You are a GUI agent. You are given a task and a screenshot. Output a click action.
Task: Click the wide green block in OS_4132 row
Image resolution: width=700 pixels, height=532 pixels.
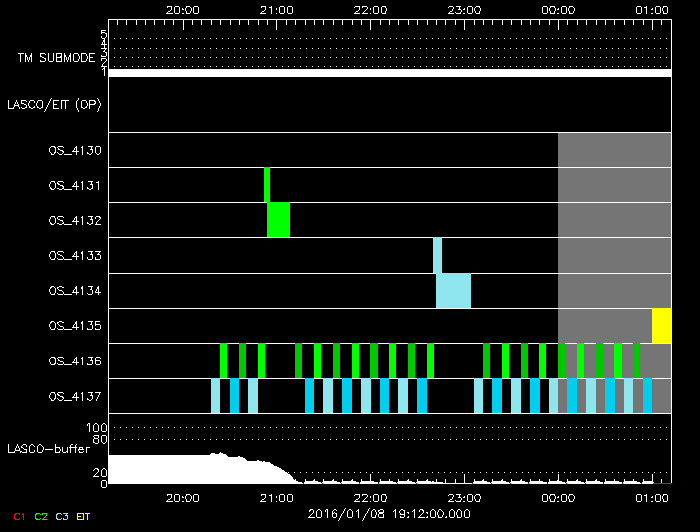(x=279, y=220)
